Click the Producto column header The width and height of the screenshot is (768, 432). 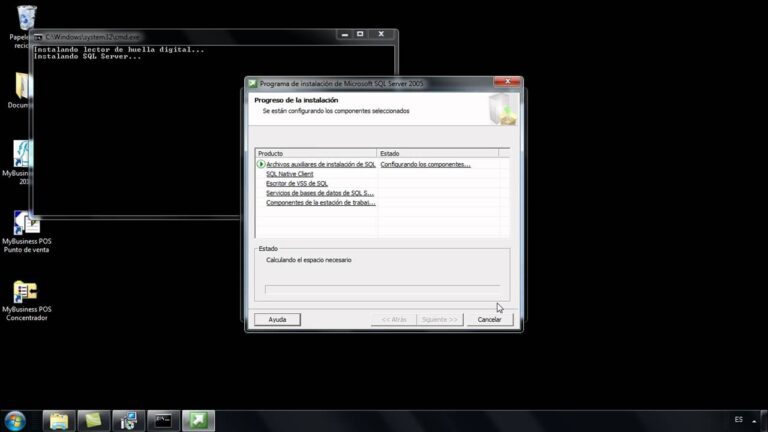pos(316,153)
